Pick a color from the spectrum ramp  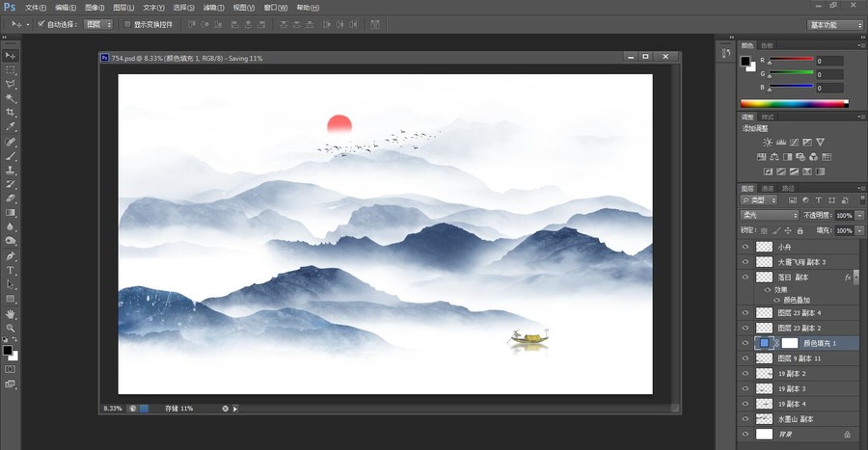coord(794,103)
